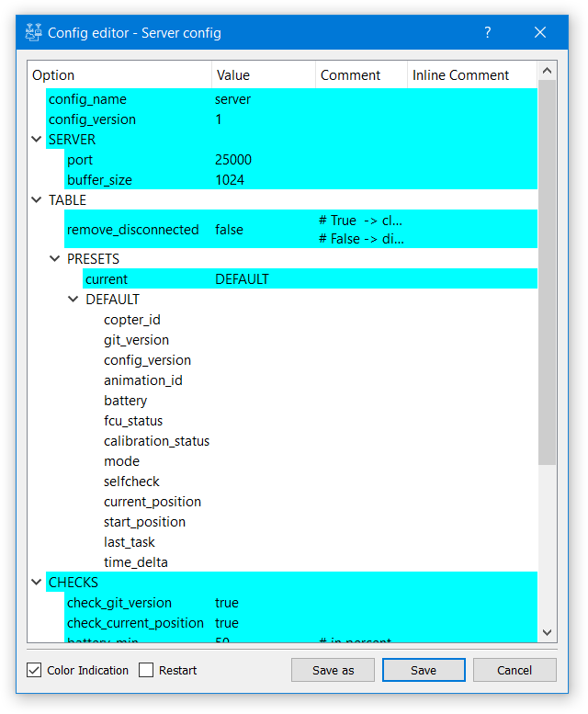
Task: Toggle the Color Indication checkbox
Action: point(34,670)
